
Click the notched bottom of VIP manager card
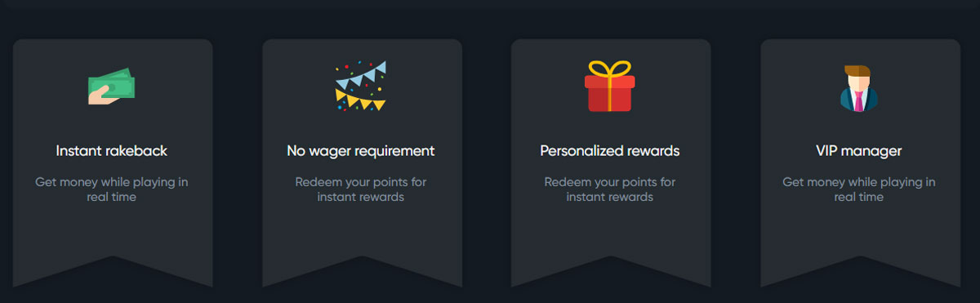860,271
